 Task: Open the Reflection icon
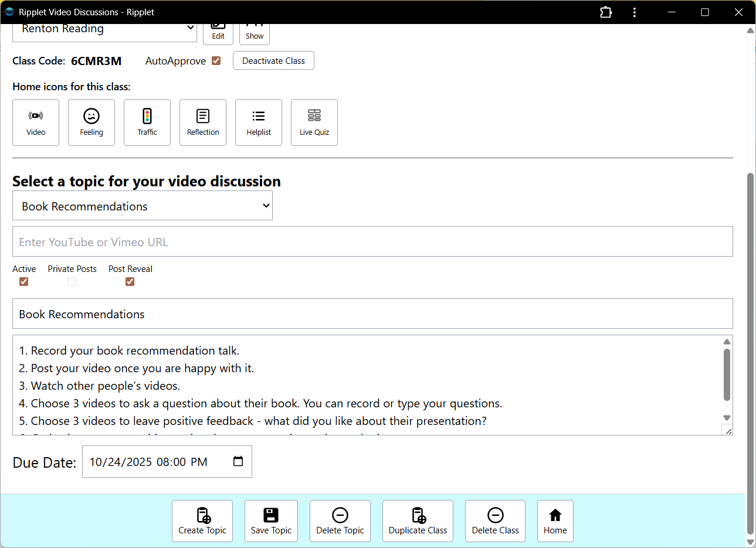coord(202,122)
